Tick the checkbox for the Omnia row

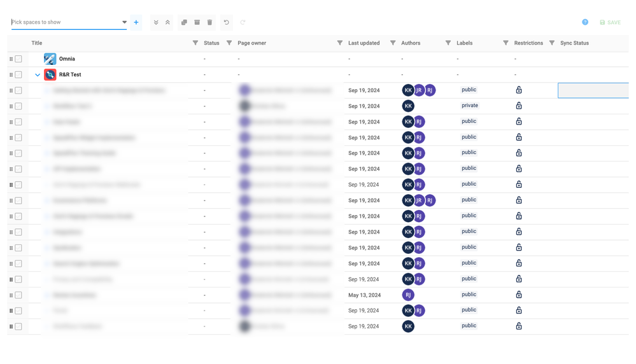(18, 59)
